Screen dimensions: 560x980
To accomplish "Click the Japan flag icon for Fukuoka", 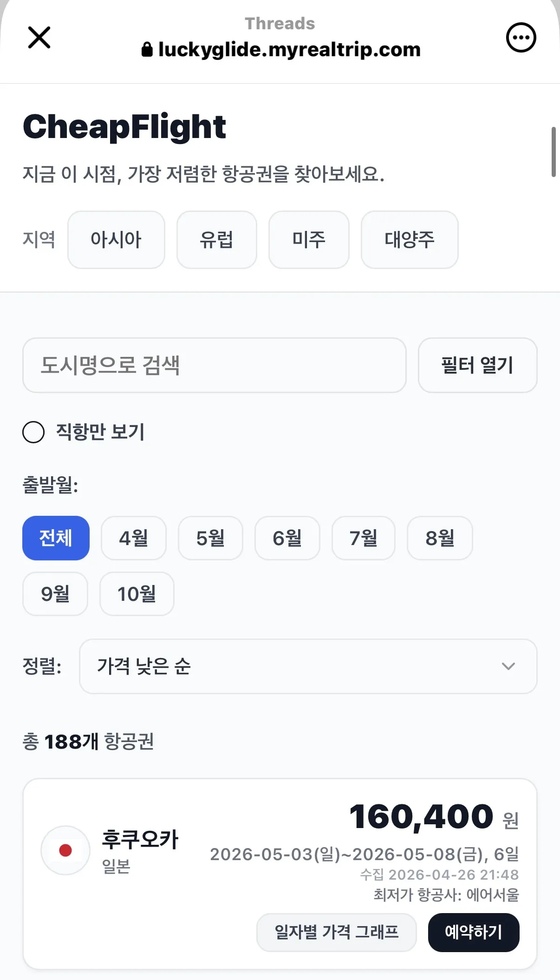I will [65, 850].
